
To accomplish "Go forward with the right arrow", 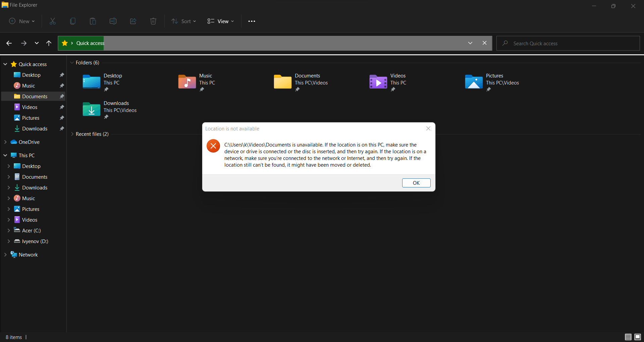I will point(24,43).
